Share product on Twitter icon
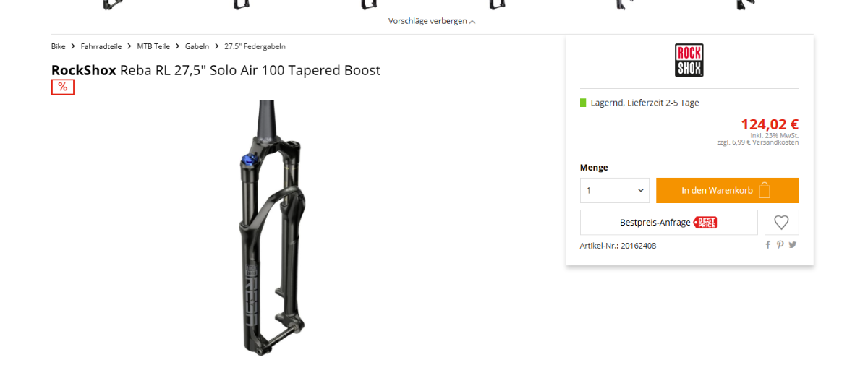Viewport: 868px width, 373px height. [793, 245]
